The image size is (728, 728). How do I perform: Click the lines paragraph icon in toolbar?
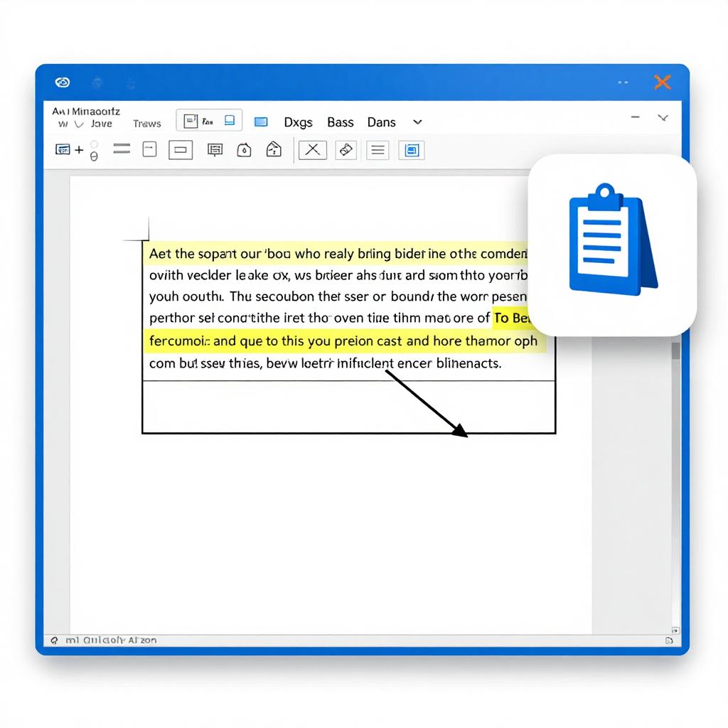click(378, 150)
